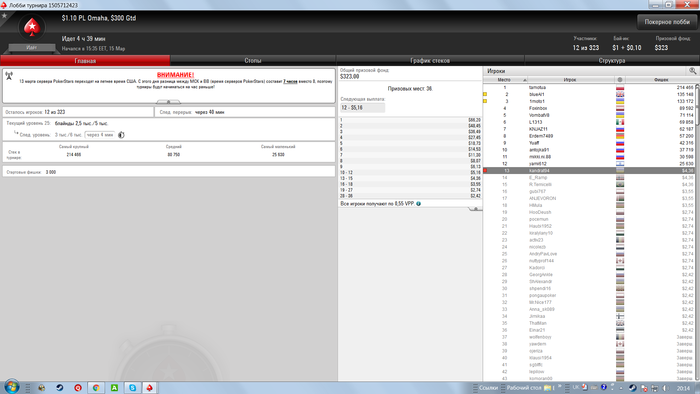Viewport: 700px width, 394px height.
Task: Click the 10 - 12 payout row
Action: [x=410, y=172]
